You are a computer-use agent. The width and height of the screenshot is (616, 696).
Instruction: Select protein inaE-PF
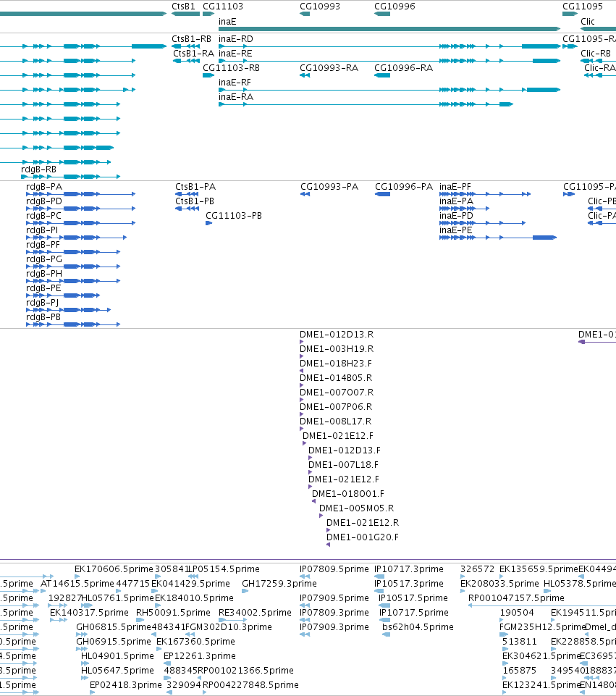485,194
